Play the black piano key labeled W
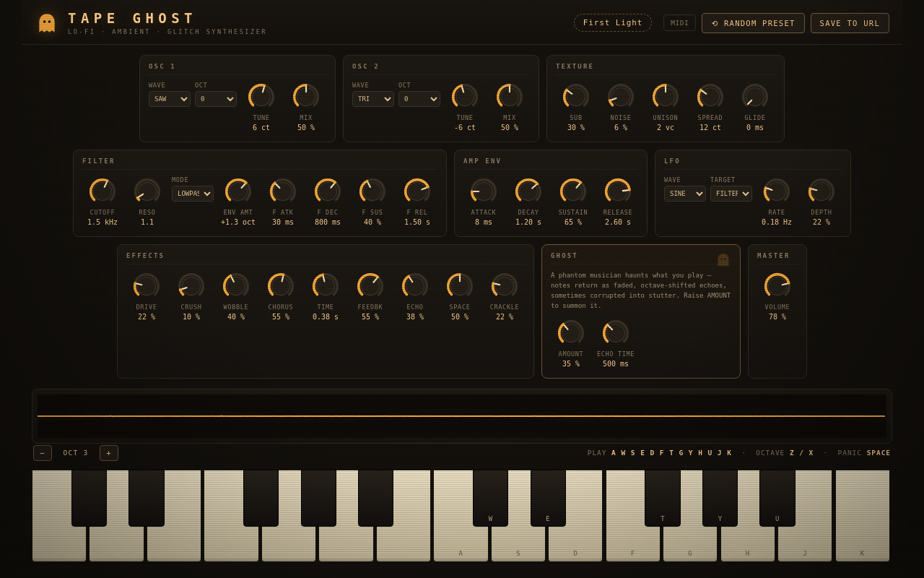 [x=490, y=498]
